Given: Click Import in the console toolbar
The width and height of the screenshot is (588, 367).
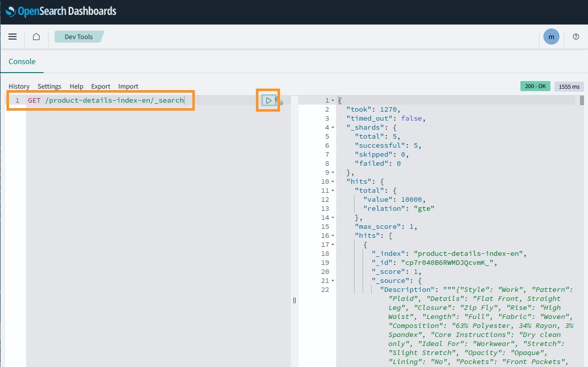Looking at the screenshot, I should coord(128,86).
